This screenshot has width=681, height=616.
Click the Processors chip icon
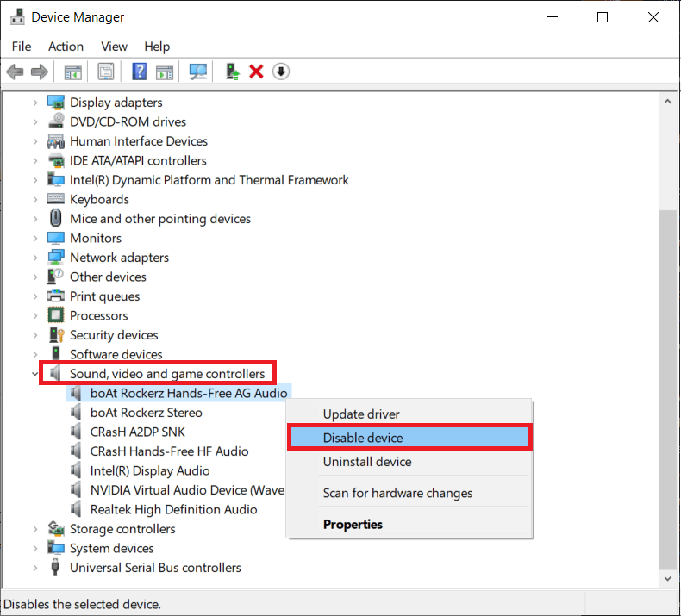[55, 315]
